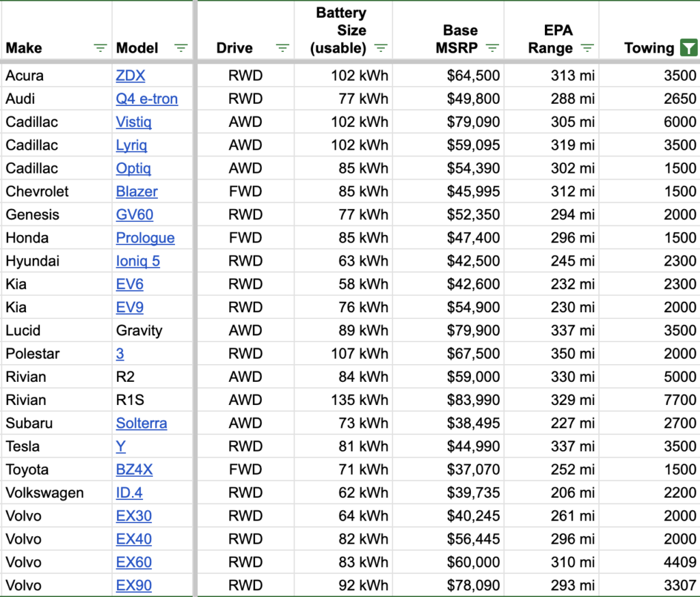Viewport: 700px width, 597px height.
Task: Click the active green Towing filter icon
Action: click(x=689, y=48)
